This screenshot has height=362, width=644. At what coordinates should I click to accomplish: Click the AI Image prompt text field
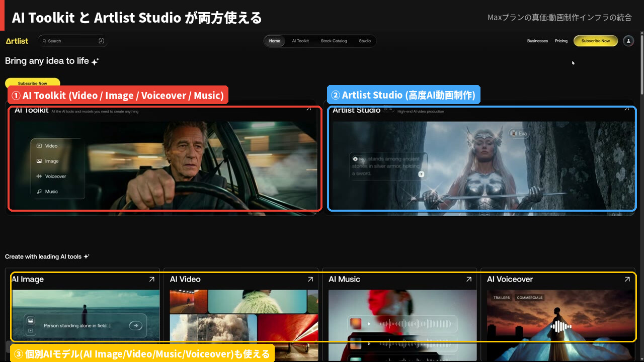(76, 325)
